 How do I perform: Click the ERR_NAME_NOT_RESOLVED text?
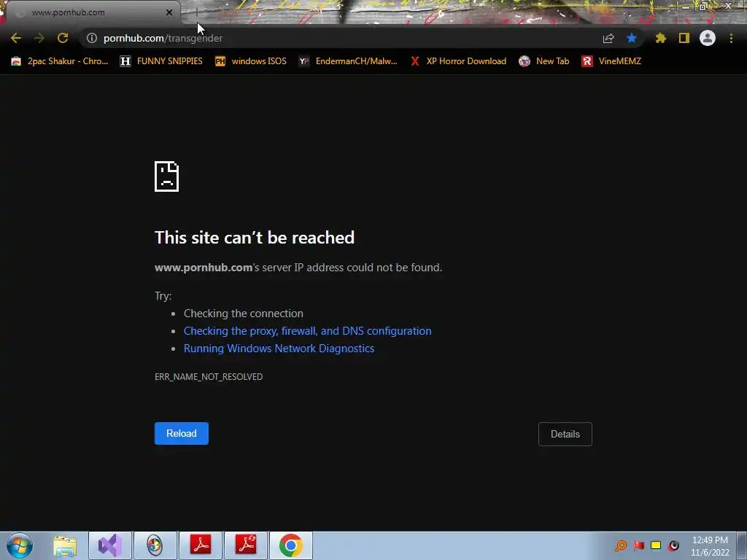coord(209,377)
